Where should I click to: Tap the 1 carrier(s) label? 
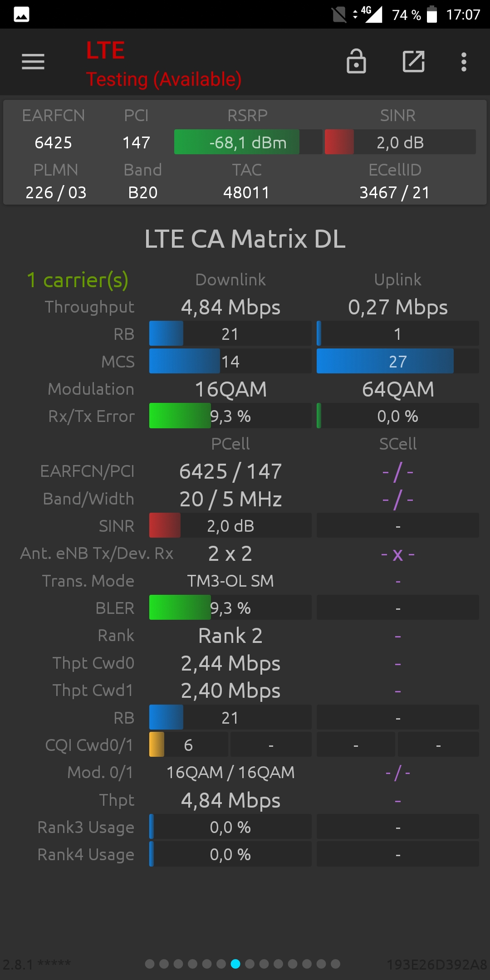[78, 280]
